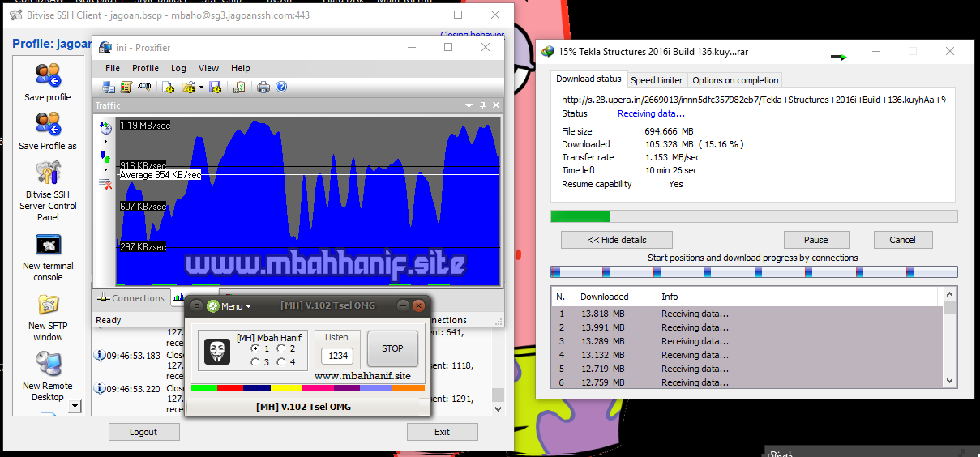Click the green gear icon beside Menu in MH window
Viewport: 980px width, 457px height.
[x=213, y=305]
